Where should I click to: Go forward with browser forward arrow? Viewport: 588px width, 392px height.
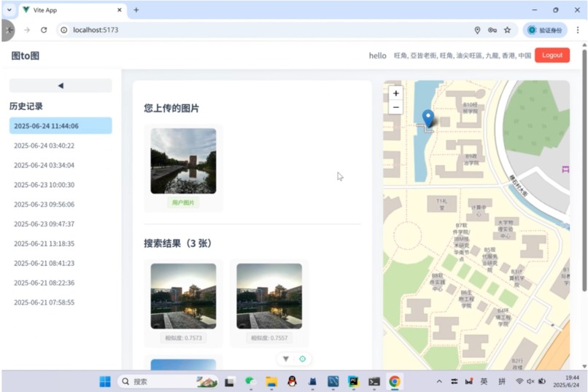pos(26,30)
